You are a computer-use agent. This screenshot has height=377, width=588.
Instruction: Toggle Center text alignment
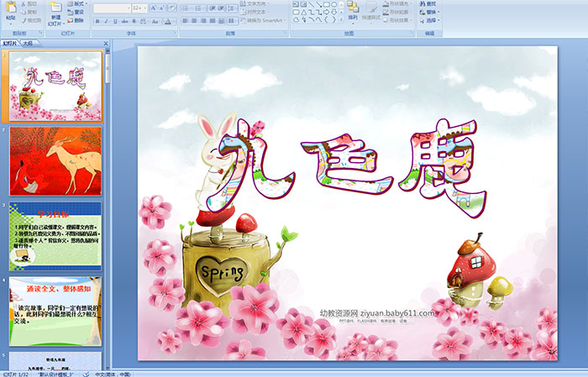tap(194, 21)
